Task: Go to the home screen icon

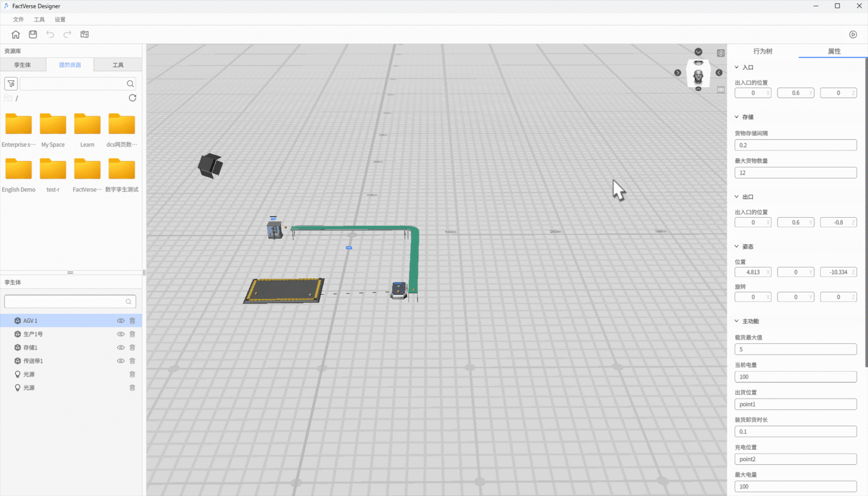Action: point(16,34)
